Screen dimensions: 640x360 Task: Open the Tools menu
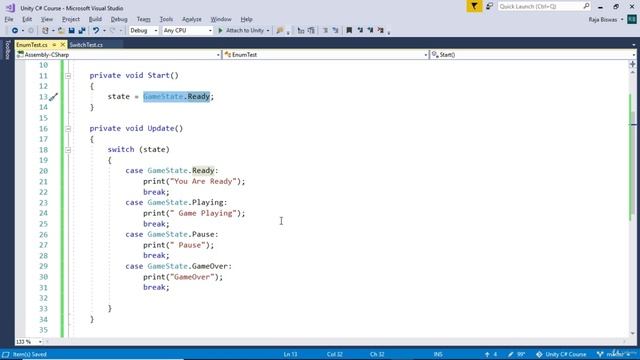click(166, 19)
